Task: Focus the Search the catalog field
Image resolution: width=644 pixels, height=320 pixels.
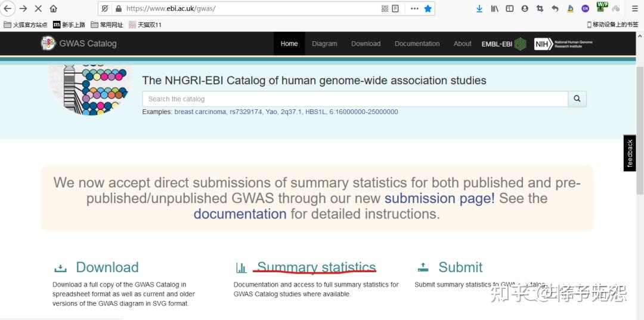Action: pyautogui.click(x=355, y=99)
